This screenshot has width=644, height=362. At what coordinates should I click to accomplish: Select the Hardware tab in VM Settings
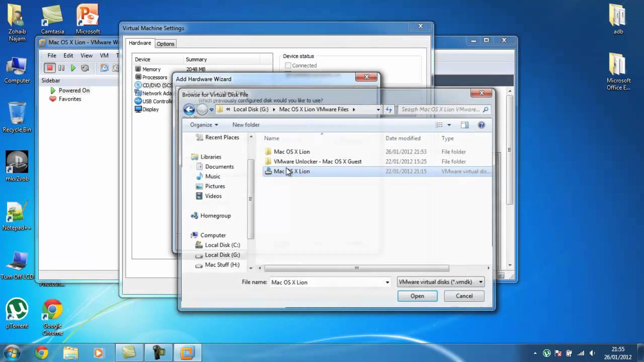[x=140, y=43]
